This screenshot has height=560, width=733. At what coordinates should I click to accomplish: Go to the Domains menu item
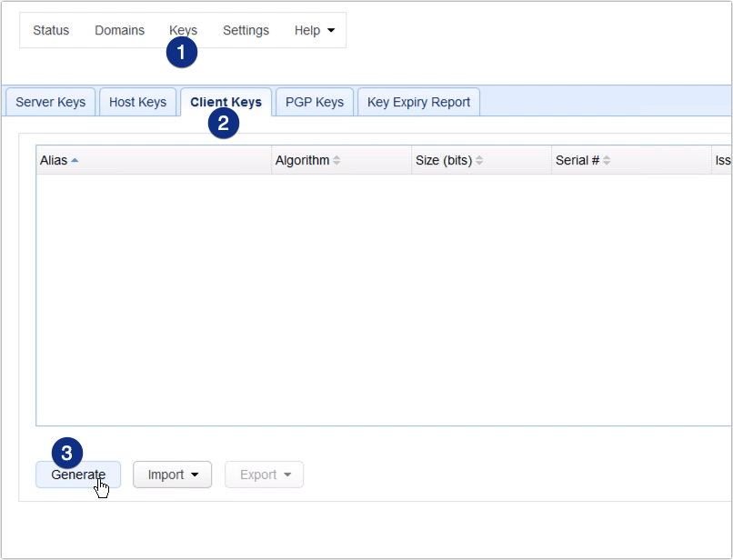tap(119, 30)
